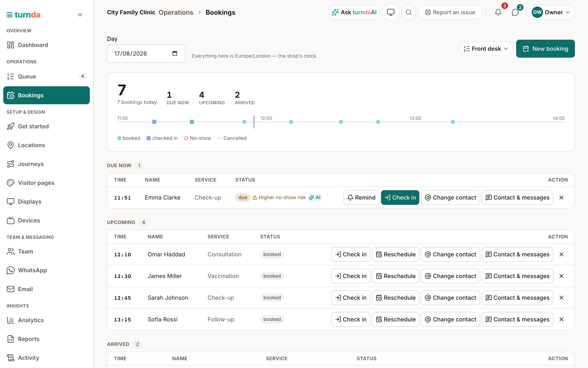Open the Front desk dropdown

tap(486, 49)
